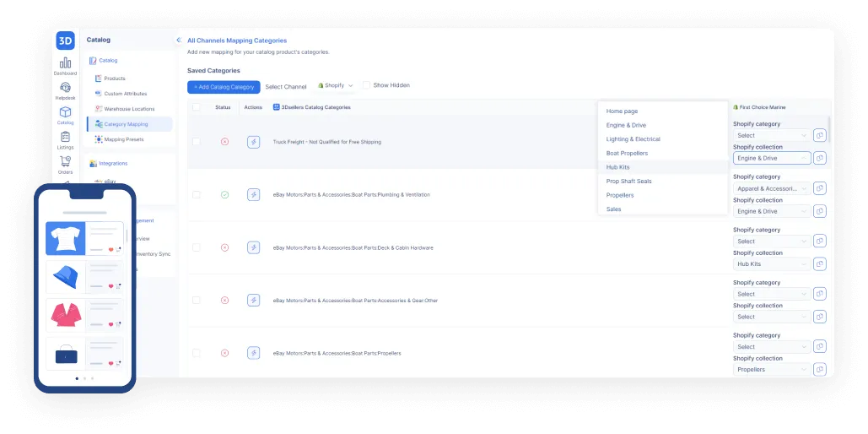Copy Shopify category Apparel & Accessories value
Image resolution: width=868 pixels, height=434 pixels.
click(x=820, y=188)
